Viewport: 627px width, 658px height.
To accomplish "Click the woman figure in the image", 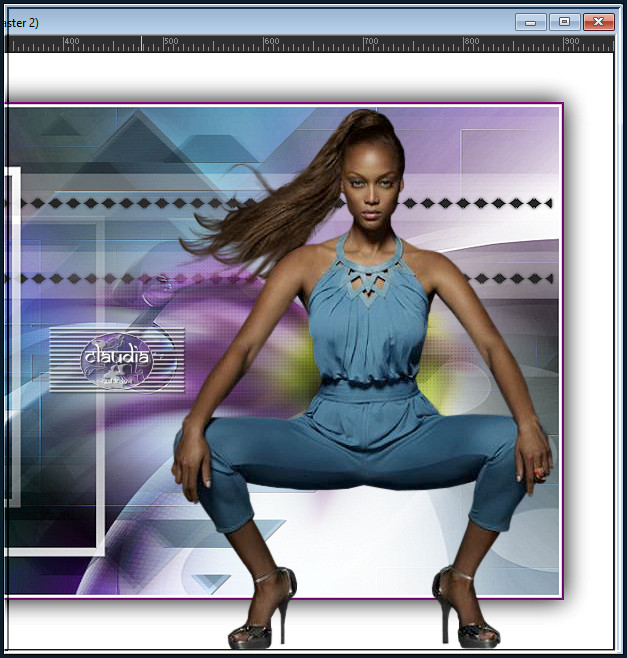I will click(363, 378).
